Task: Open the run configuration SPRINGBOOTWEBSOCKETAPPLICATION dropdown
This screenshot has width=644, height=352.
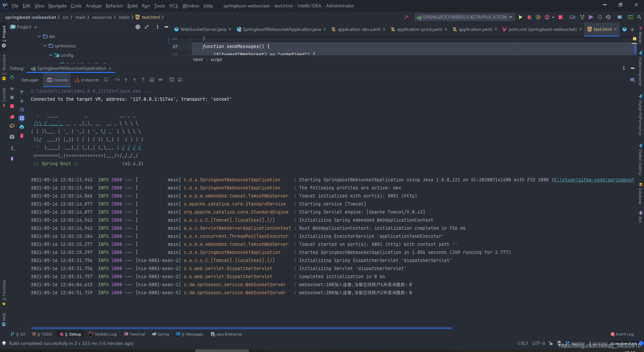Action: point(465,17)
